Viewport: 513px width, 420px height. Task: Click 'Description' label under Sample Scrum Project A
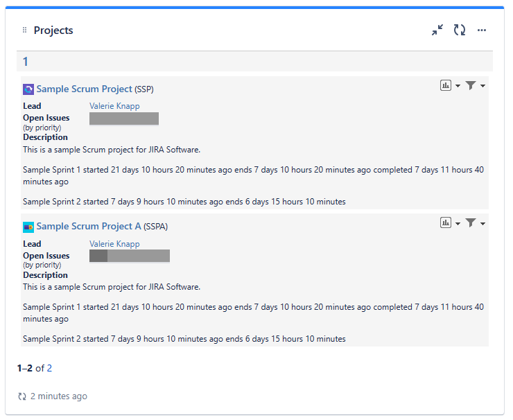pos(45,275)
